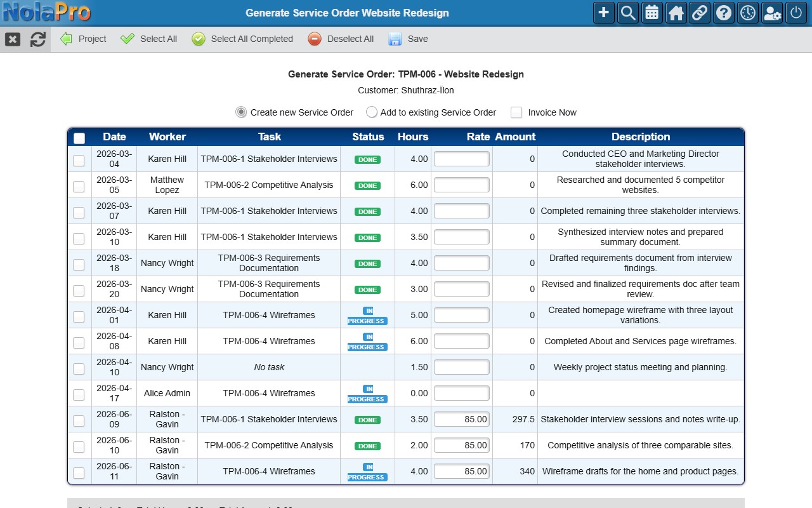
Task: Check the 2026-06-11 Ralston - Gavin row
Action: pyautogui.click(x=79, y=473)
